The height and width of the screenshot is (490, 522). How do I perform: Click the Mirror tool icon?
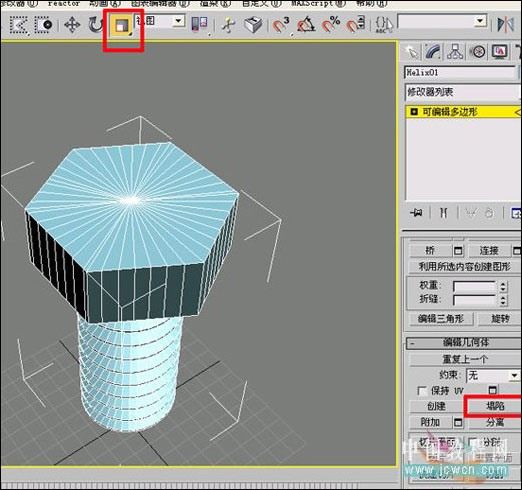tap(505, 25)
